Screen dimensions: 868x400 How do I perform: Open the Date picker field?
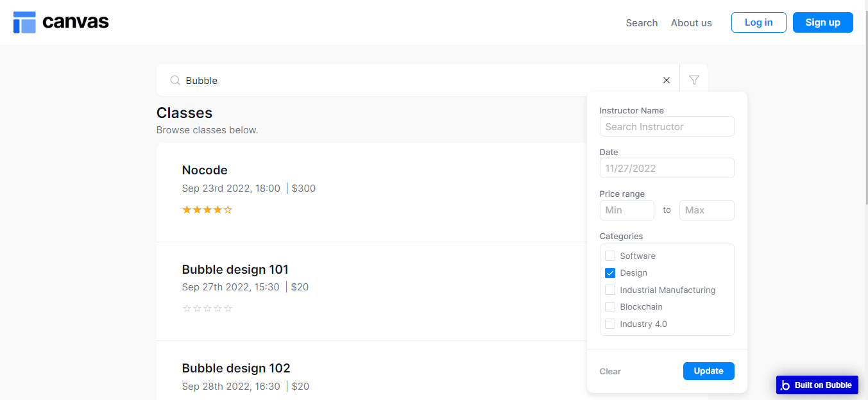pyautogui.click(x=667, y=168)
